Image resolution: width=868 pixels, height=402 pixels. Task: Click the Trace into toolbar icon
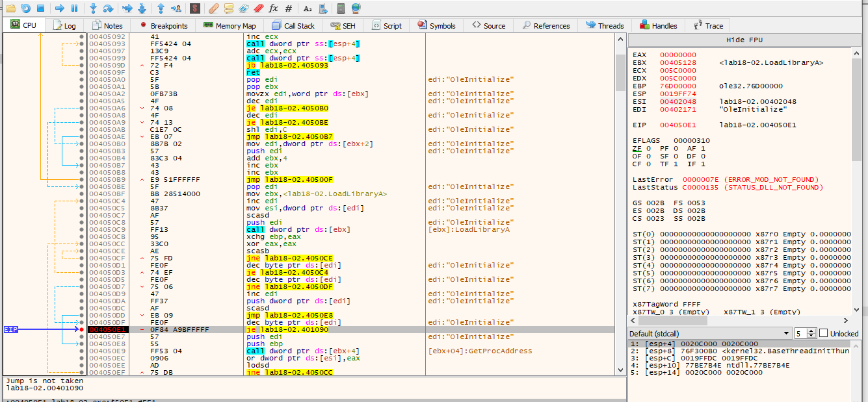(127, 8)
